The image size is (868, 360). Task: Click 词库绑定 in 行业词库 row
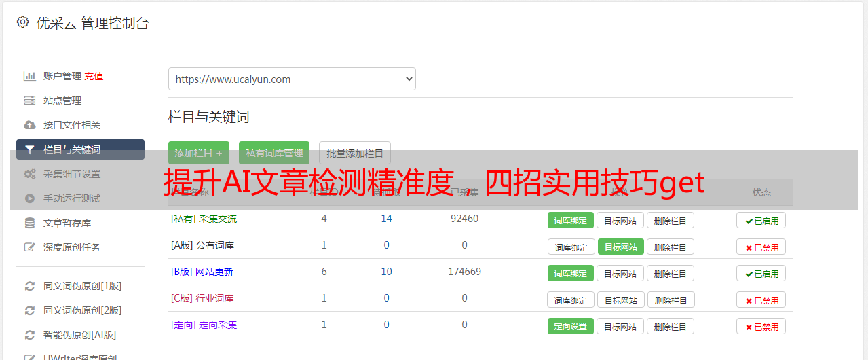(571, 300)
